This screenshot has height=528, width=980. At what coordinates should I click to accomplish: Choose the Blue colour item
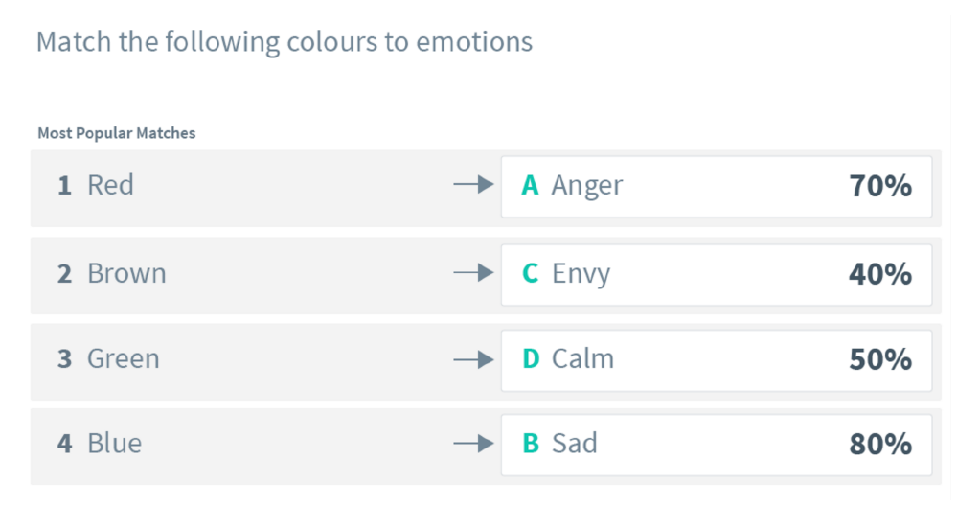point(486,447)
